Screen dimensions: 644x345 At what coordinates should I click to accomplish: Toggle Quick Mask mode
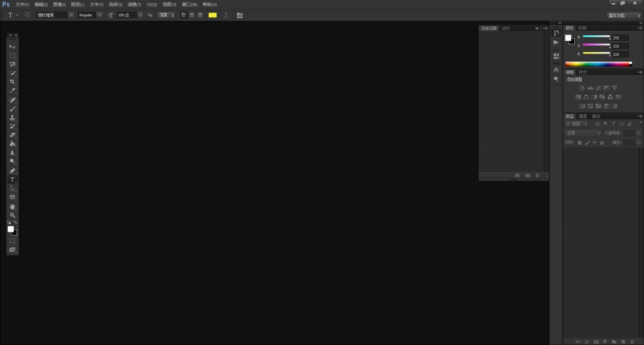tap(13, 241)
